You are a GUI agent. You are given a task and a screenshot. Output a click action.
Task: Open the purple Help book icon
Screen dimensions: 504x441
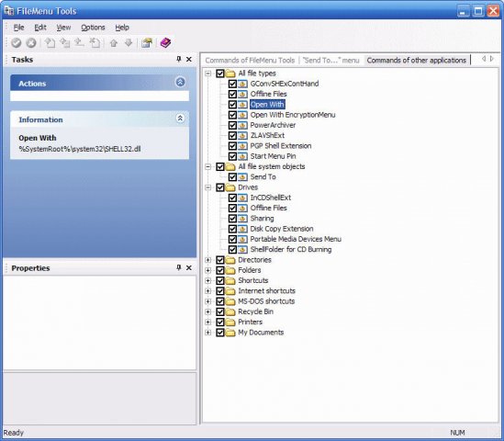tap(165, 43)
